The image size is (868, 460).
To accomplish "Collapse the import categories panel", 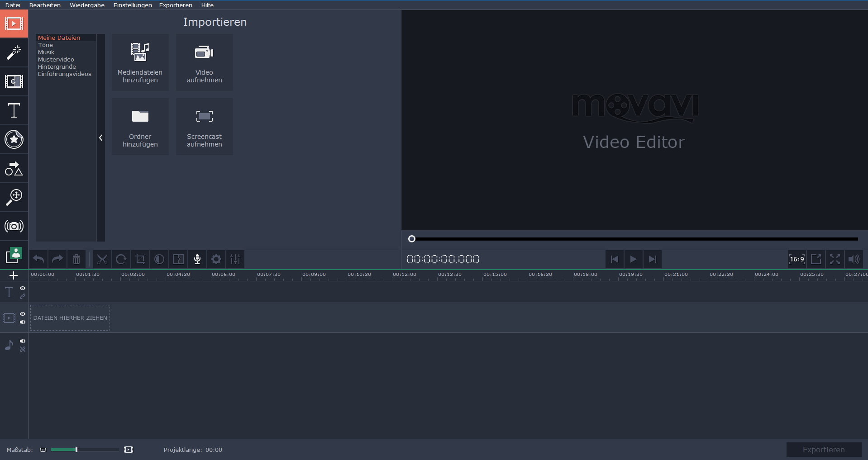I will coord(101,138).
